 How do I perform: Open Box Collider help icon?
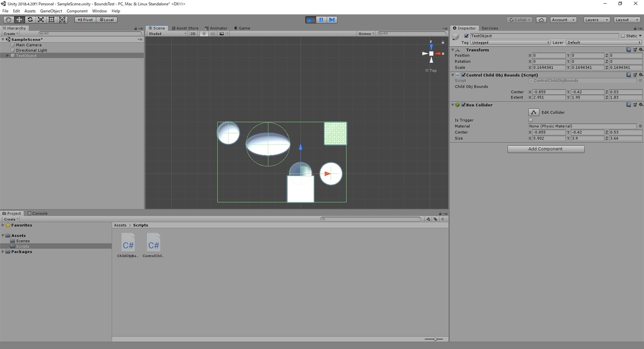pos(628,105)
